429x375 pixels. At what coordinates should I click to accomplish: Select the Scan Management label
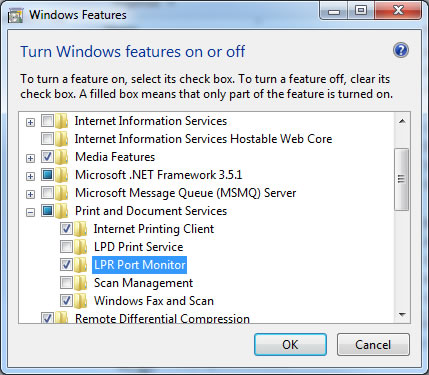tap(143, 283)
